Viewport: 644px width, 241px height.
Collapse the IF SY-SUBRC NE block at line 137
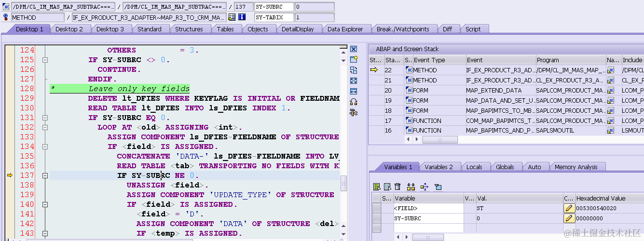45,176
